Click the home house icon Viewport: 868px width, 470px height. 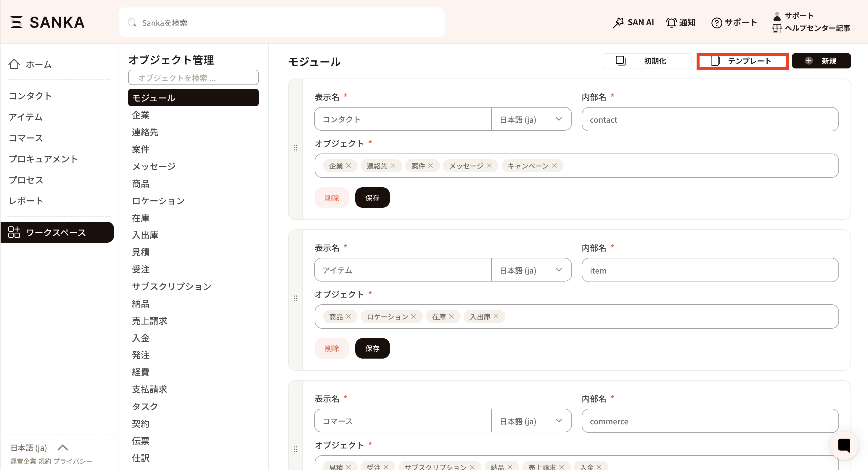pos(14,64)
